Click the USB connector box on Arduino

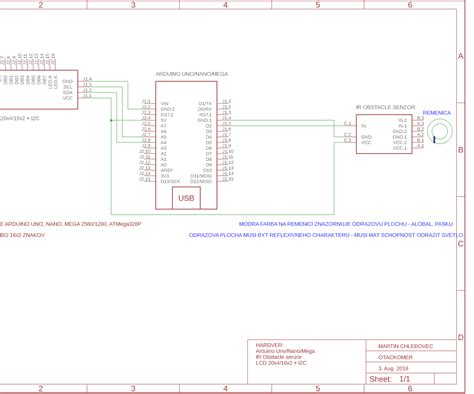click(186, 198)
